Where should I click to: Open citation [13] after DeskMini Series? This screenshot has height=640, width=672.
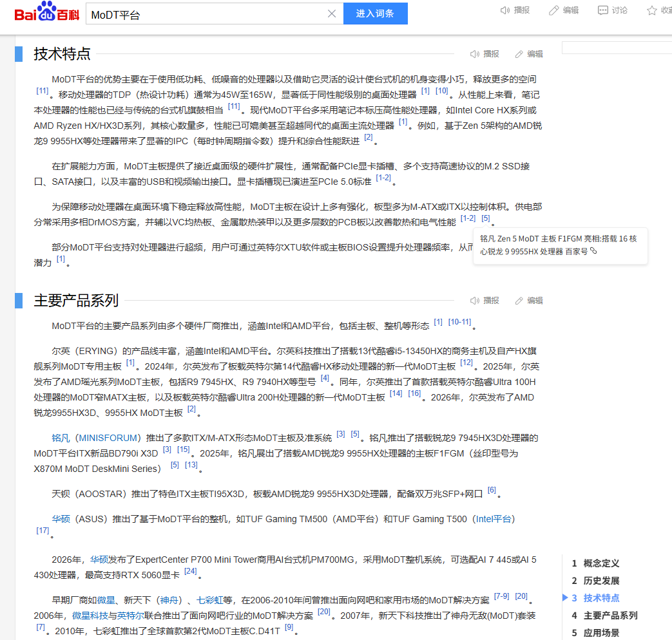[x=191, y=466]
